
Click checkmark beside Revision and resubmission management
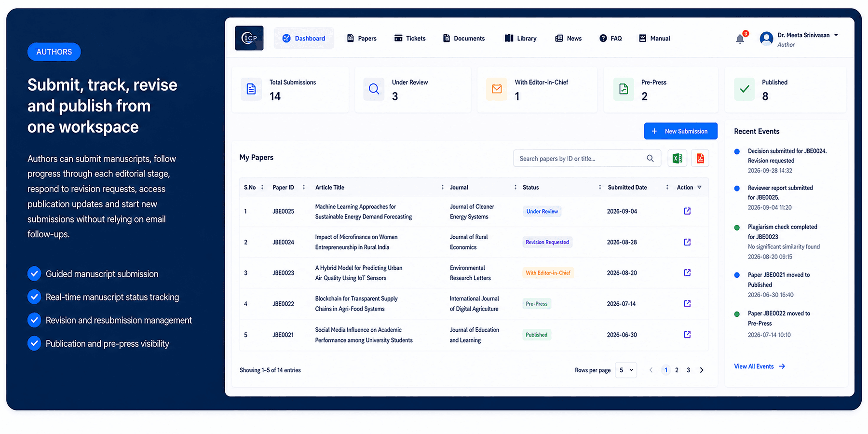click(34, 320)
